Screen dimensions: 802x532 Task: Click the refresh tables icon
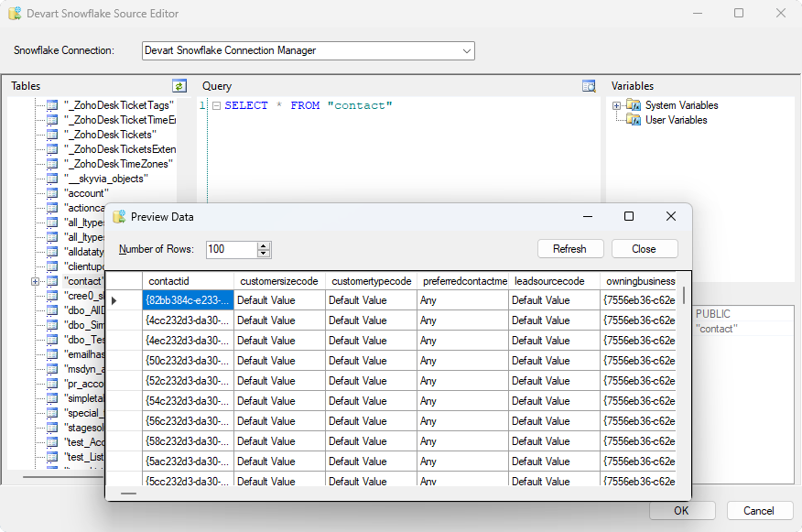(179, 86)
